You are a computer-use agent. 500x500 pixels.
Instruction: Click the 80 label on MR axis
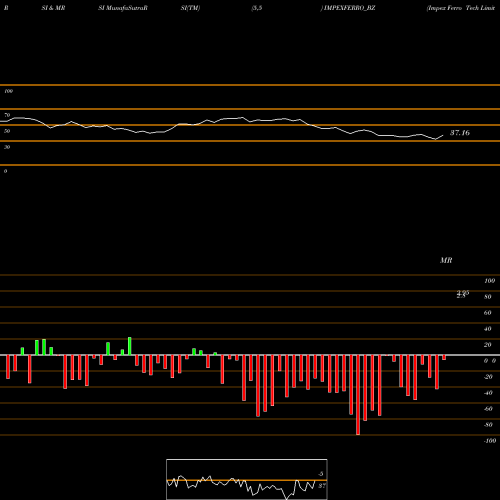488,297
